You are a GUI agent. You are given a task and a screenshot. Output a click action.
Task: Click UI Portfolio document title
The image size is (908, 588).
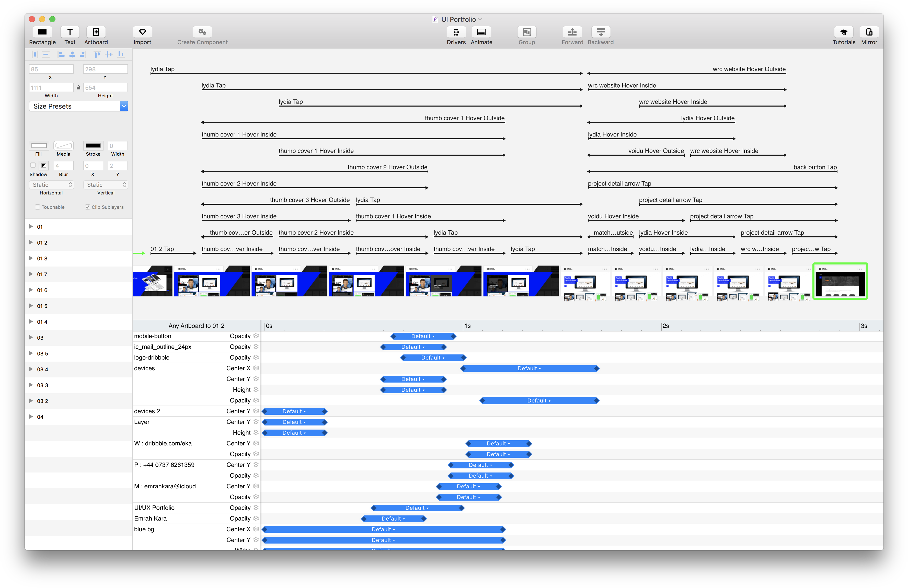coord(458,19)
